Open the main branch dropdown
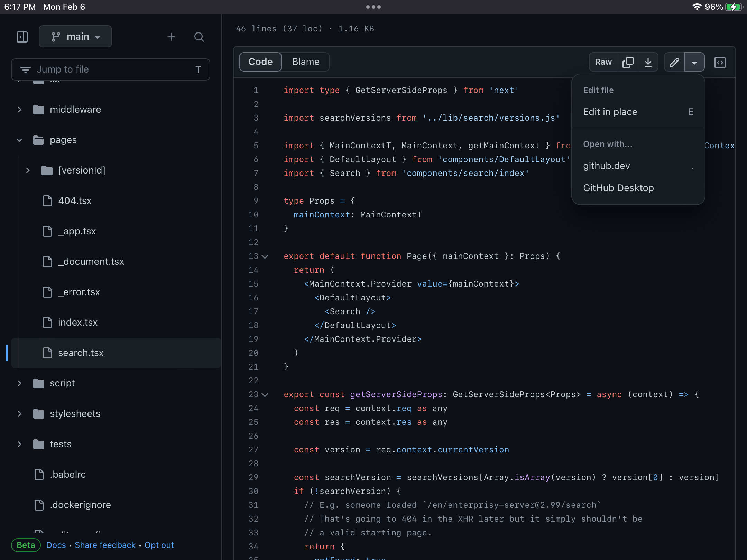The width and height of the screenshot is (747, 560). pyautogui.click(x=75, y=36)
